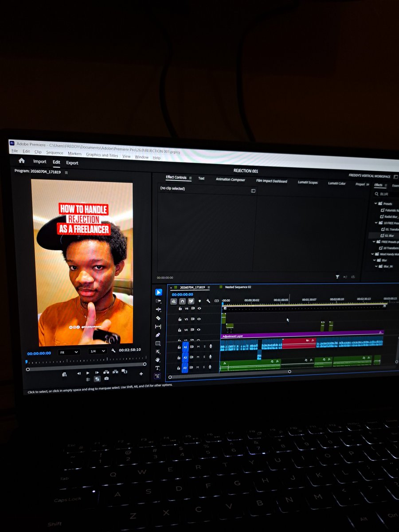Collapse the Presets folder in Effects
The height and width of the screenshot is (532, 399).
tap(376, 203)
